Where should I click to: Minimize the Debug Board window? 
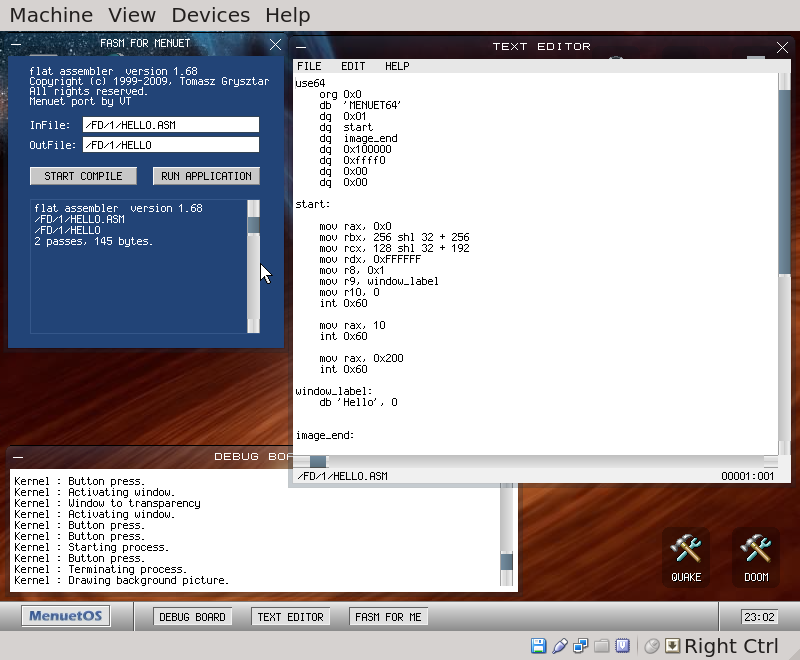click(x=18, y=457)
